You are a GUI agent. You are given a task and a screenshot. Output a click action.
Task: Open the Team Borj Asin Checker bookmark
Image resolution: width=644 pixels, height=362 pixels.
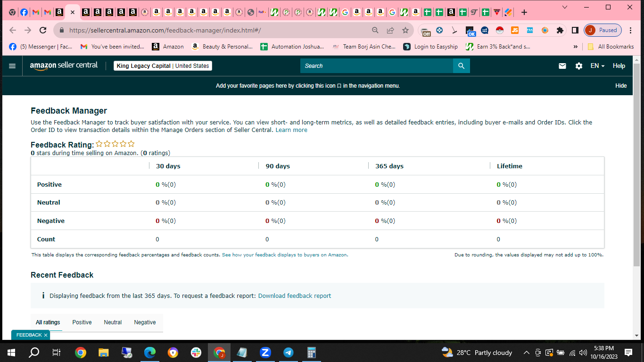pos(364,47)
